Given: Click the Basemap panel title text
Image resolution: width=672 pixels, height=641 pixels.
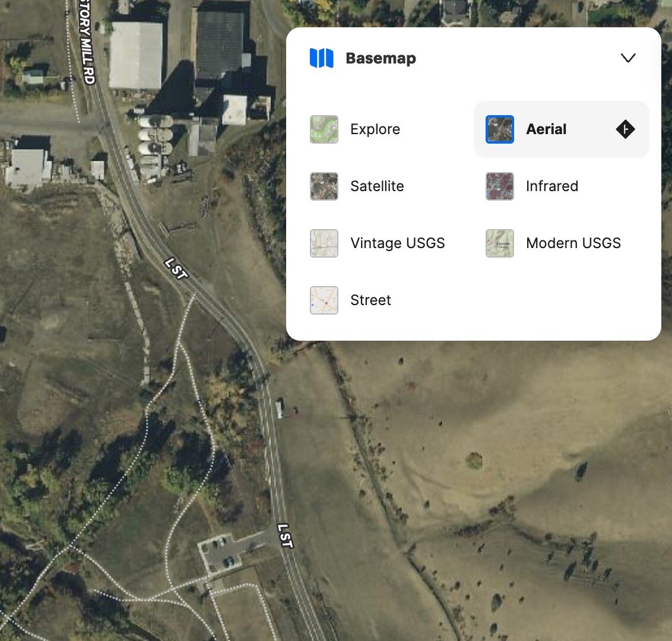Looking at the screenshot, I should click(x=381, y=58).
